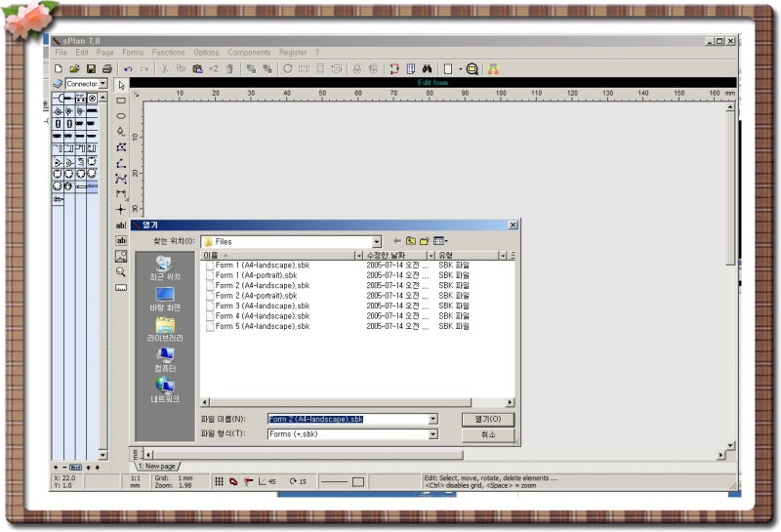Viewport: 781px width, 532px height.
Task: Open the file type Forms (*.sbk) dropdown
Action: click(x=433, y=433)
